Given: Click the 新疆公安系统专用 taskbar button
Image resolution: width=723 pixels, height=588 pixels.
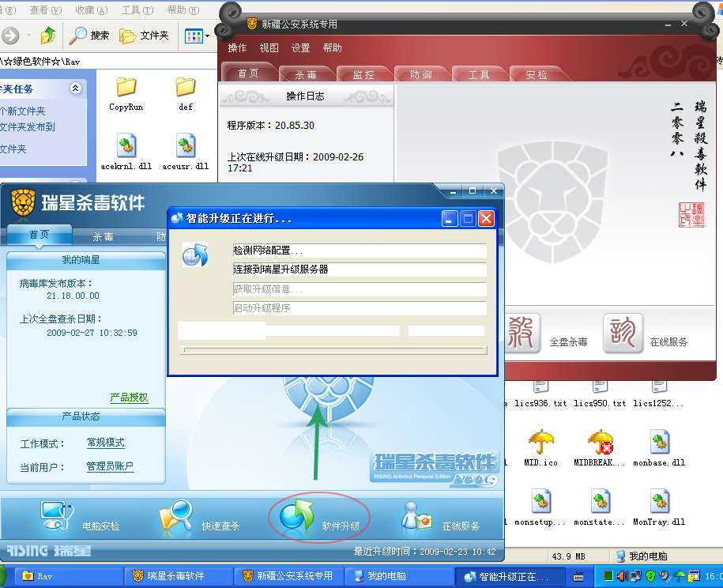Looking at the screenshot, I should pos(289,576).
